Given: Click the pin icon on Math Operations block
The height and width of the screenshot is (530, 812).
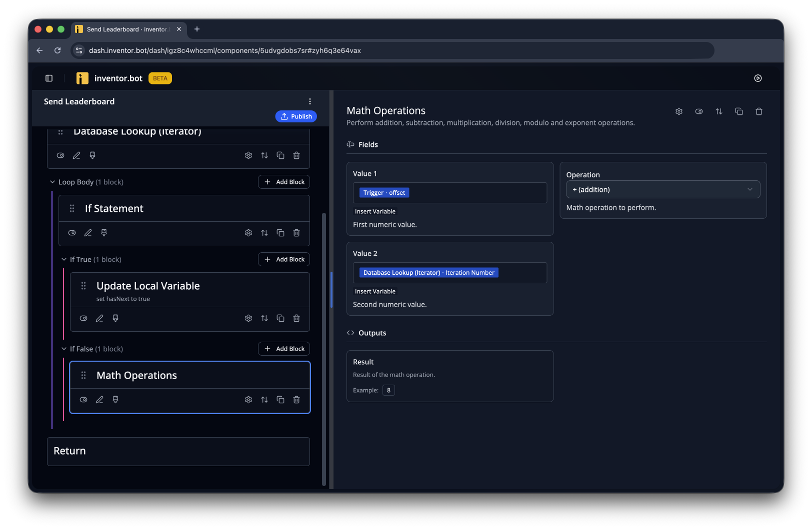Looking at the screenshot, I should [x=115, y=400].
